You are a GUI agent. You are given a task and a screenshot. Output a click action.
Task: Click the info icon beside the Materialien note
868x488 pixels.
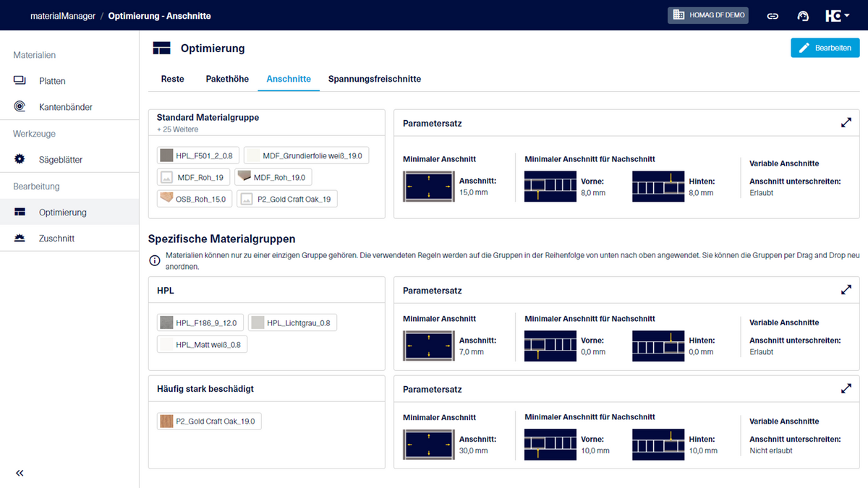point(154,260)
